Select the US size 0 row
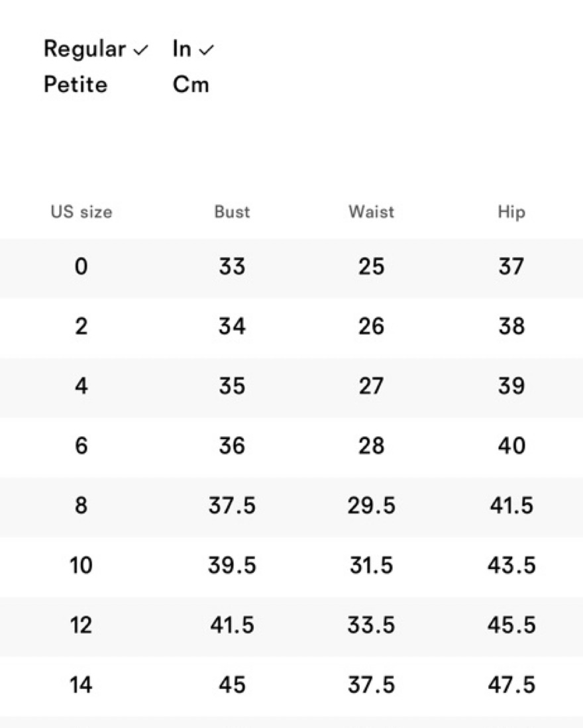583x728 pixels. pyautogui.click(x=291, y=268)
